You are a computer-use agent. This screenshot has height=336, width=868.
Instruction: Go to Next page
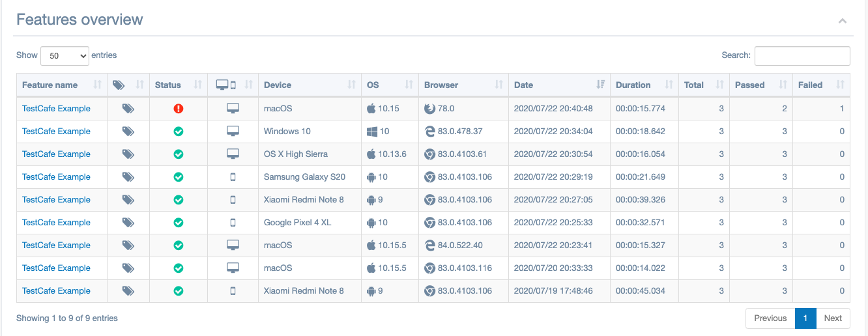[x=833, y=318]
